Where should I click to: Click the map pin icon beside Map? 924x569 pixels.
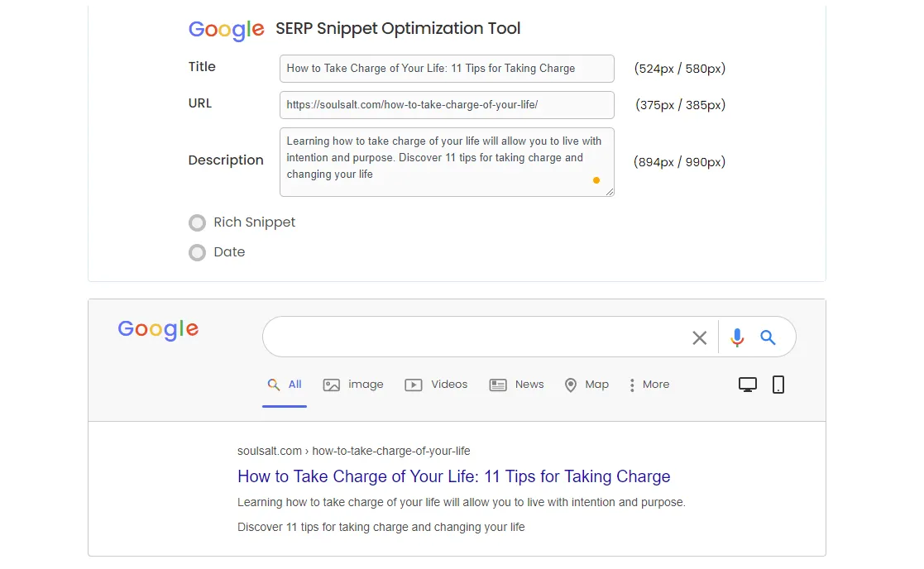[571, 385]
